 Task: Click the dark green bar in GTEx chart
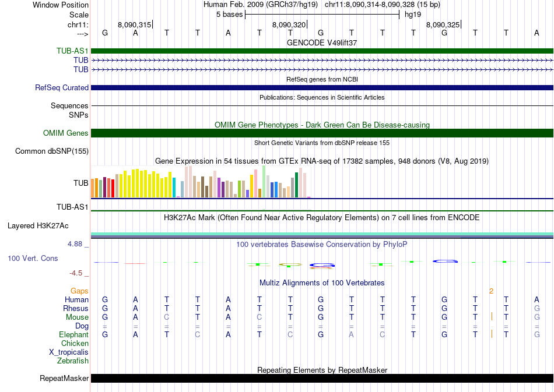(x=296, y=185)
